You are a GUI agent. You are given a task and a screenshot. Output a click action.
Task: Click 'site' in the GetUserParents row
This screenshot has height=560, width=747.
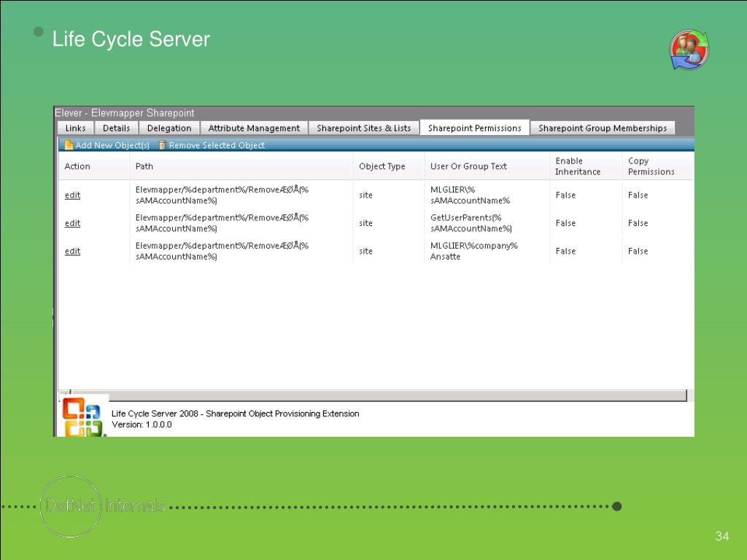366,223
